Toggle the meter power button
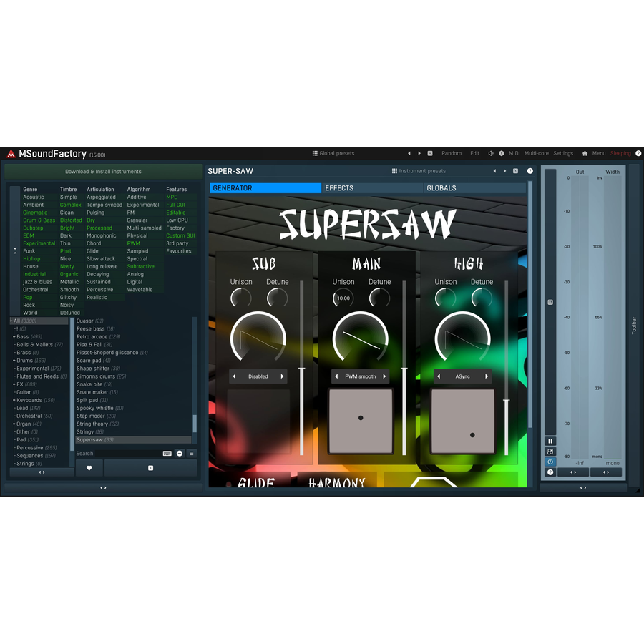Viewport: 644px width, 644px height. pyautogui.click(x=550, y=462)
